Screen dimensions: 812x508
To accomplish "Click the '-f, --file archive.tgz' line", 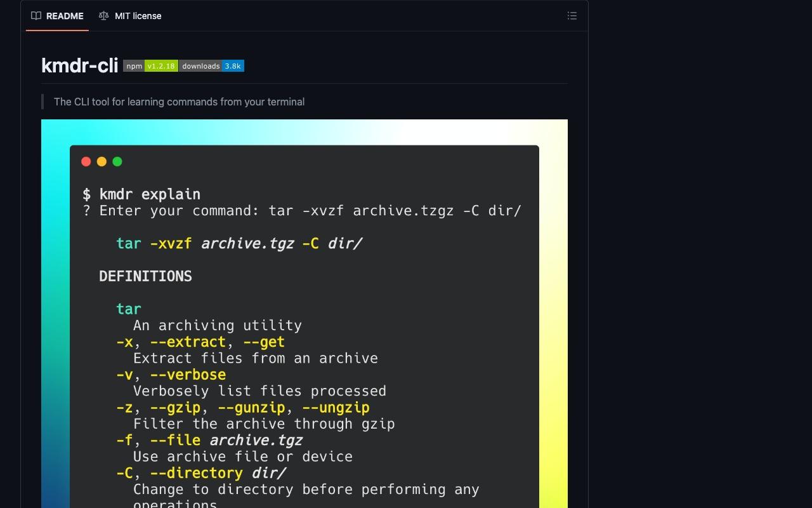I will pos(209,440).
